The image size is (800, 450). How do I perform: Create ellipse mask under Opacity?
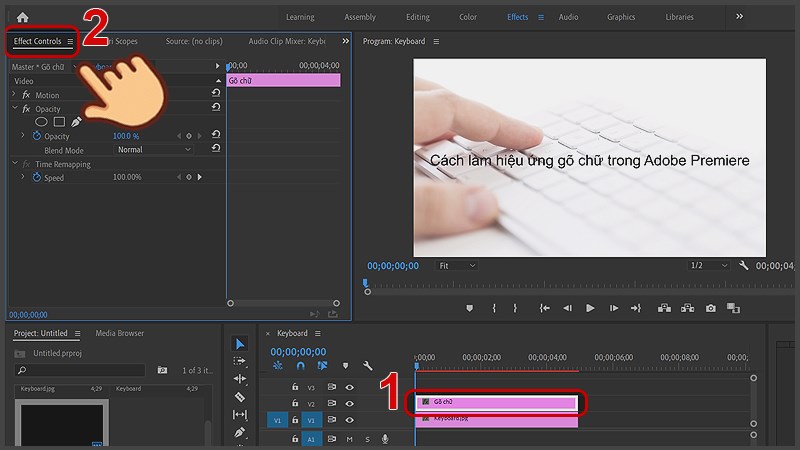(41, 121)
